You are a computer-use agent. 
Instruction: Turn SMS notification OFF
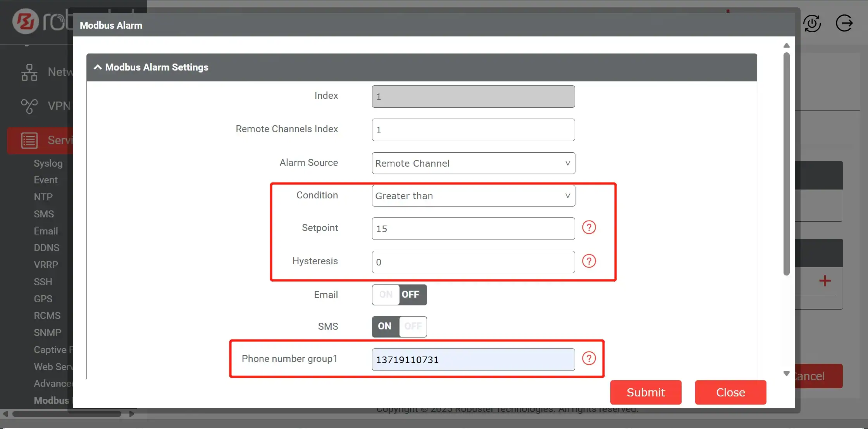tap(413, 326)
